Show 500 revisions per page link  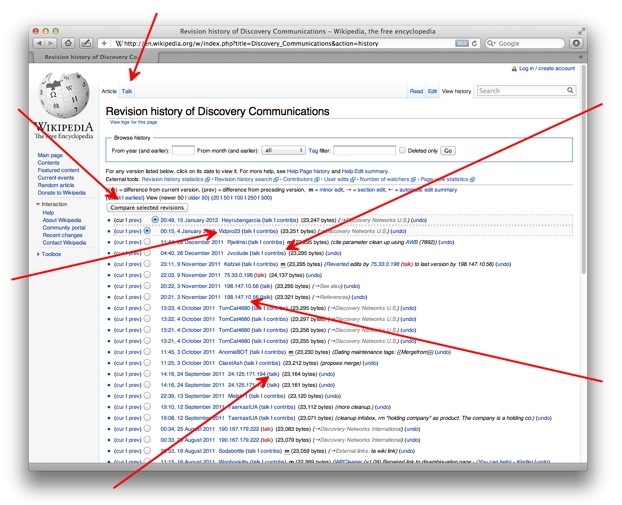point(265,198)
